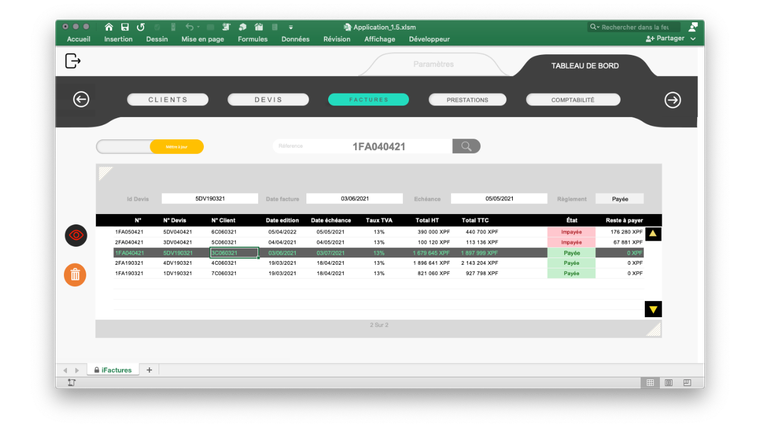Screen dimensions: 760x427
Task: Click the lock icon on iFactures tab
Action: click(97, 370)
